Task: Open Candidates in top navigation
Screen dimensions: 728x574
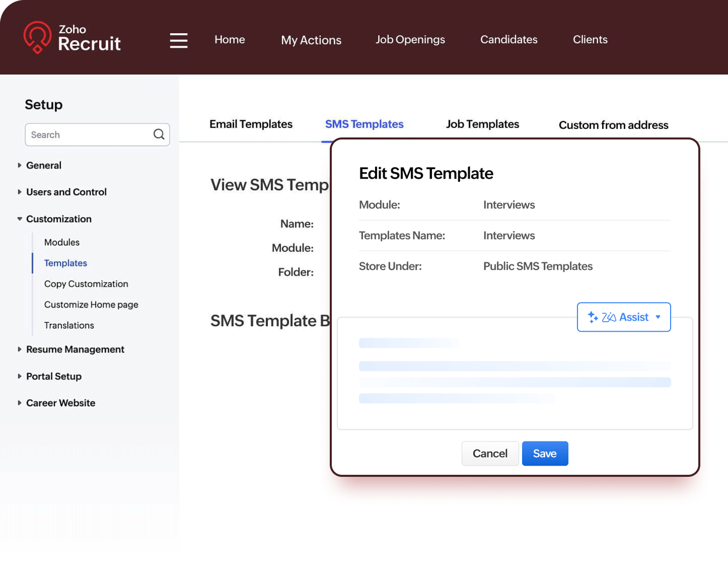Action: click(509, 39)
